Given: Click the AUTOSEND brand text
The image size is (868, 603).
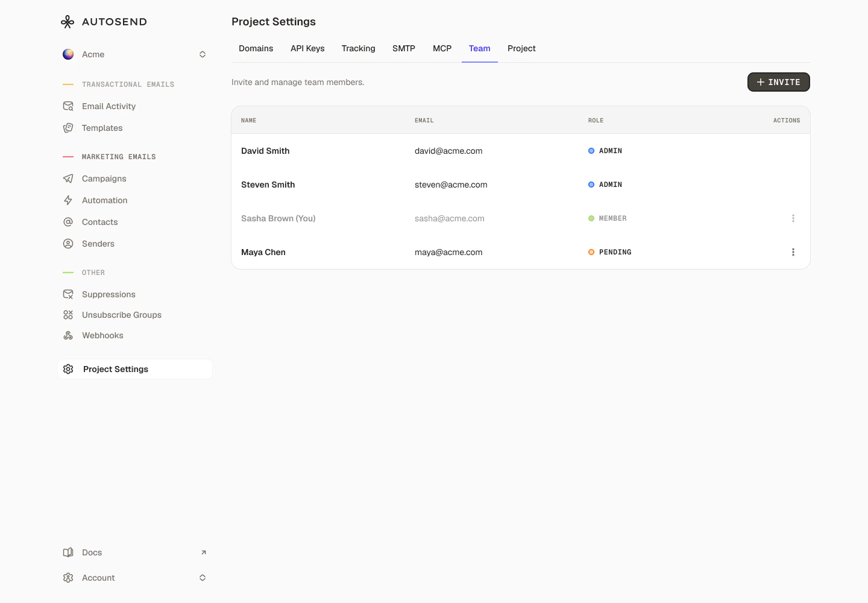Looking at the screenshot, I should click(115, 22).
